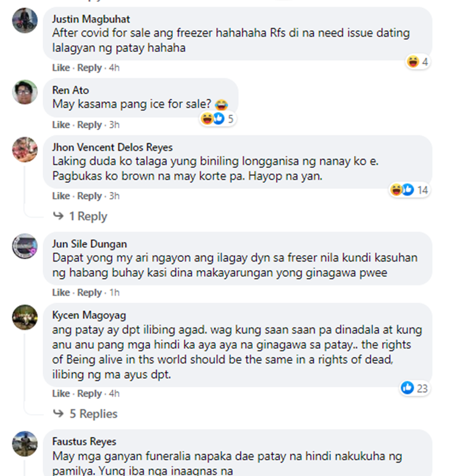Like Justin Magbuhat's comment
458x476 pixels.
click(61, 67)
